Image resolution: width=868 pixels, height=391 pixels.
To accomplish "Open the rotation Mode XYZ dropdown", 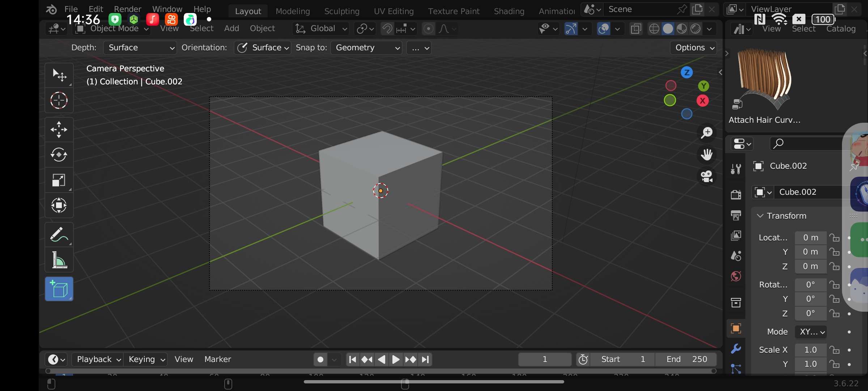I will 811,332.
